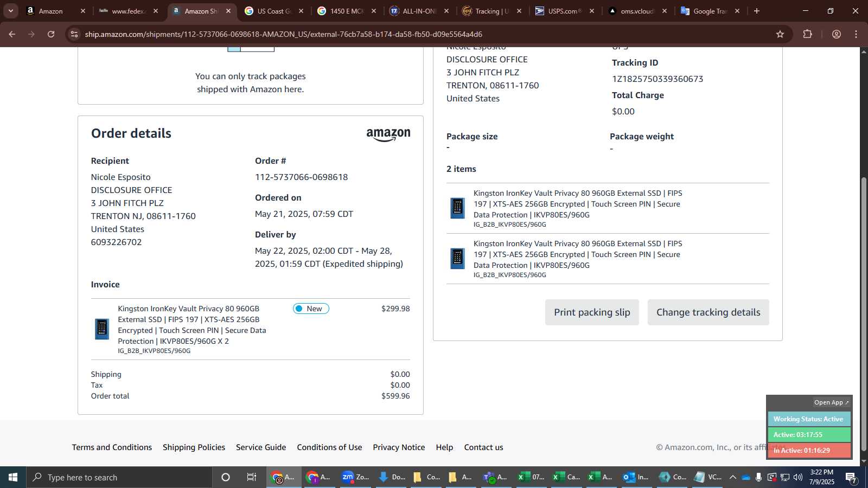
Task: Open the Chrome profile menu
Action: pyautogui.click(x=837, y=34)
